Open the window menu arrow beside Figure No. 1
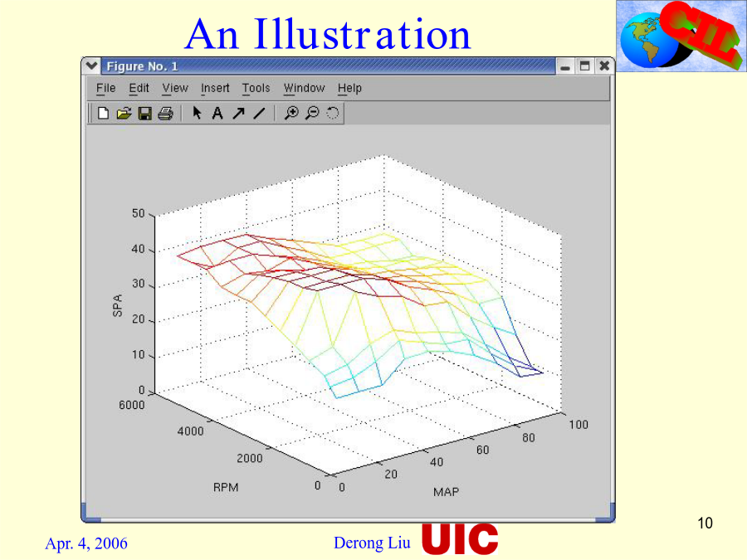This screenshot has width=747, height=560. tap(91, 66)
